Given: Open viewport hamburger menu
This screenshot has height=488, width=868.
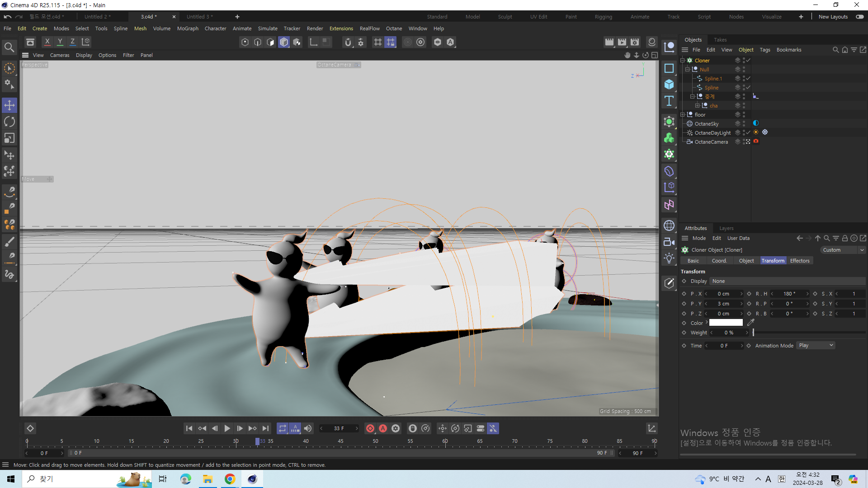Looking at the screenshot, I should (25, 55).
